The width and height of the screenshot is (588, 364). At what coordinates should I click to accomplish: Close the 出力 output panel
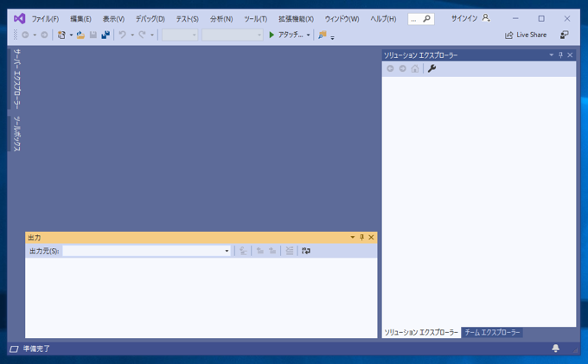pyautogui.click(x=371, y=237)
